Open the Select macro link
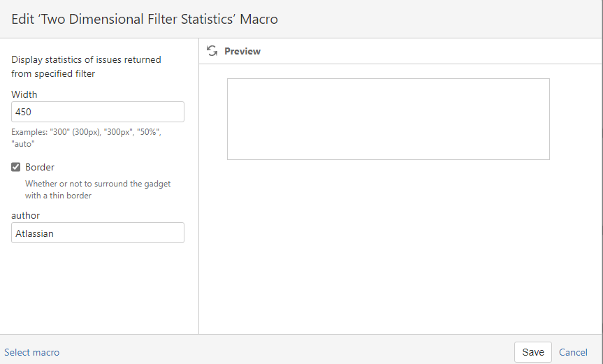This screenshot has width=603, height=364. click(32, 352)
